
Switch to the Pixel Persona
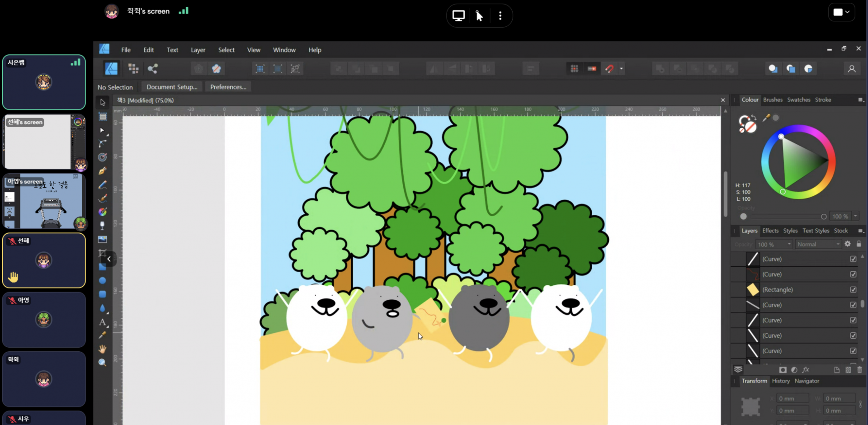coord(133,69)
